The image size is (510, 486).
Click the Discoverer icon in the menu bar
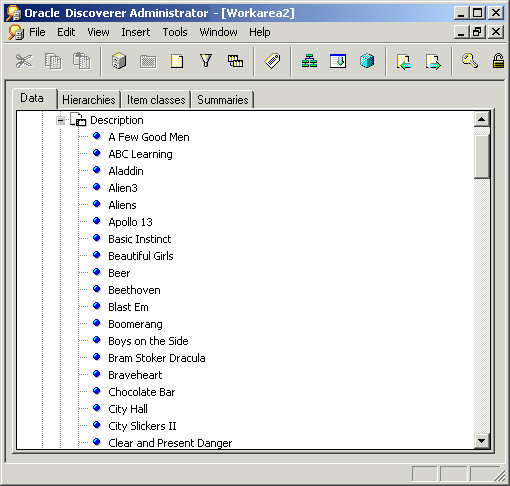(16, 32)
